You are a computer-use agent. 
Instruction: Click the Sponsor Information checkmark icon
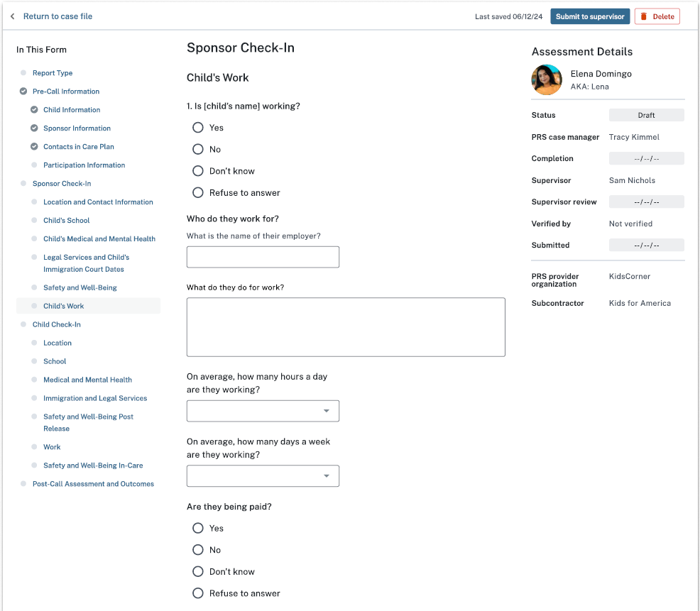pos(34,128)
